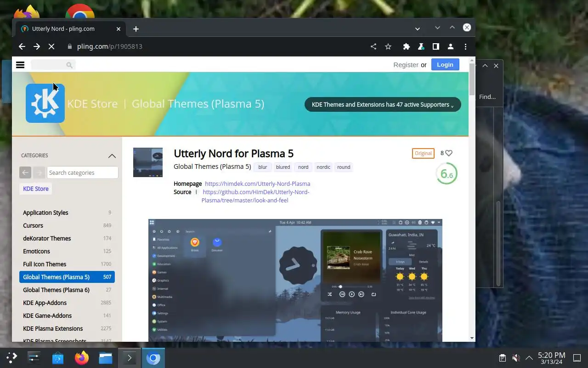The image size is (588, 368).
Task: Click Find in the background window
Action: [x=487, y=97]
